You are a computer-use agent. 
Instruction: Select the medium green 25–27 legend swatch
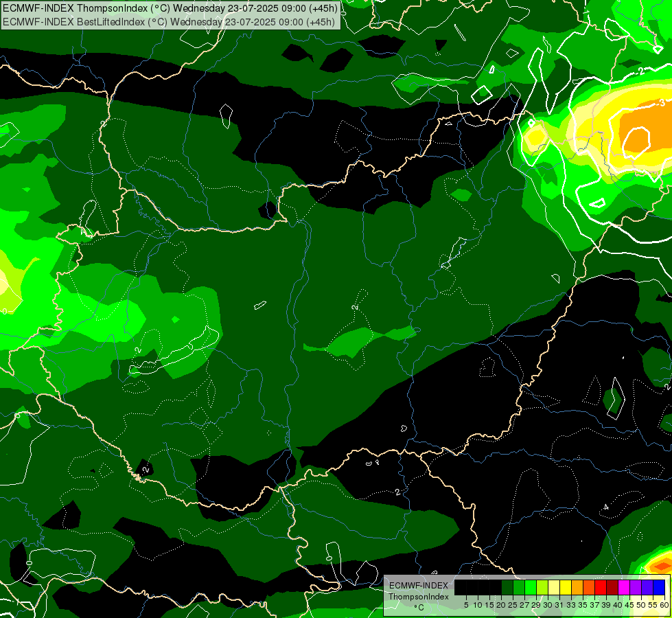pyautogui.click(x=519, y=587)
